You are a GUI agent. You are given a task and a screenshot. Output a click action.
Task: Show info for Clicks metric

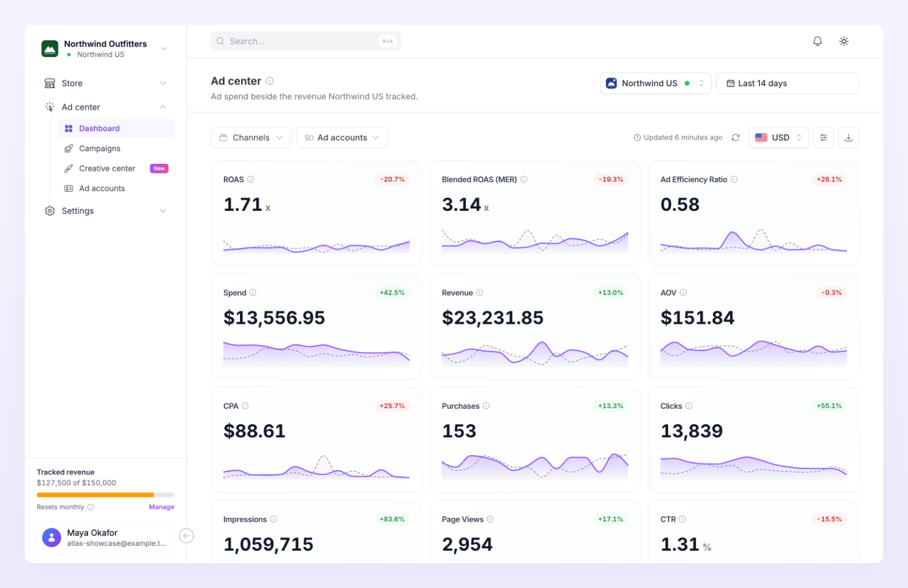point(688,406)
